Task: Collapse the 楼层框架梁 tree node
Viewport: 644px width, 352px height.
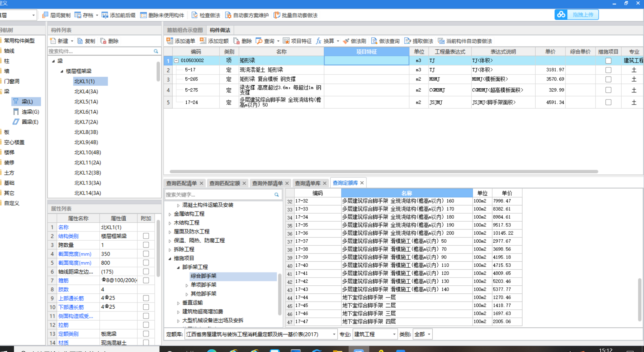Action: coord(62,71)
